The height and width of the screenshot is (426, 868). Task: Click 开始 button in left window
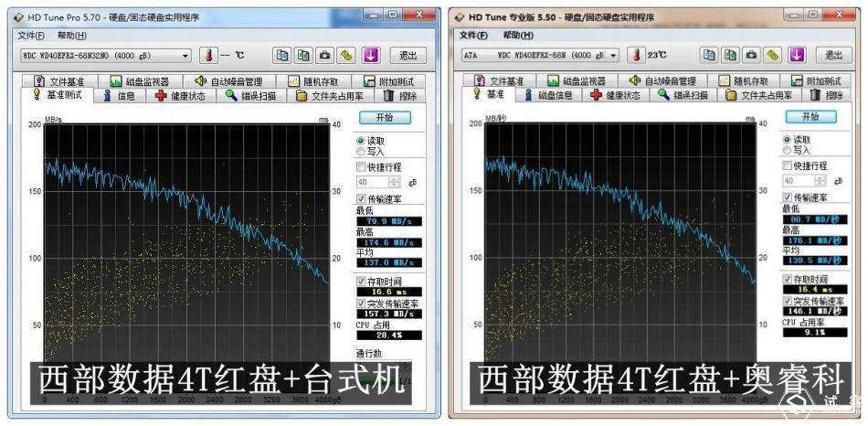385,117
